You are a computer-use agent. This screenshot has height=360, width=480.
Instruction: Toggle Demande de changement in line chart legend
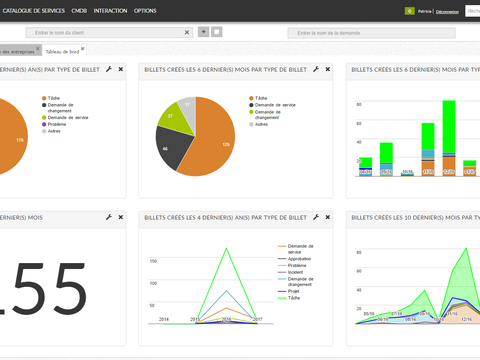tap(296, 282)
